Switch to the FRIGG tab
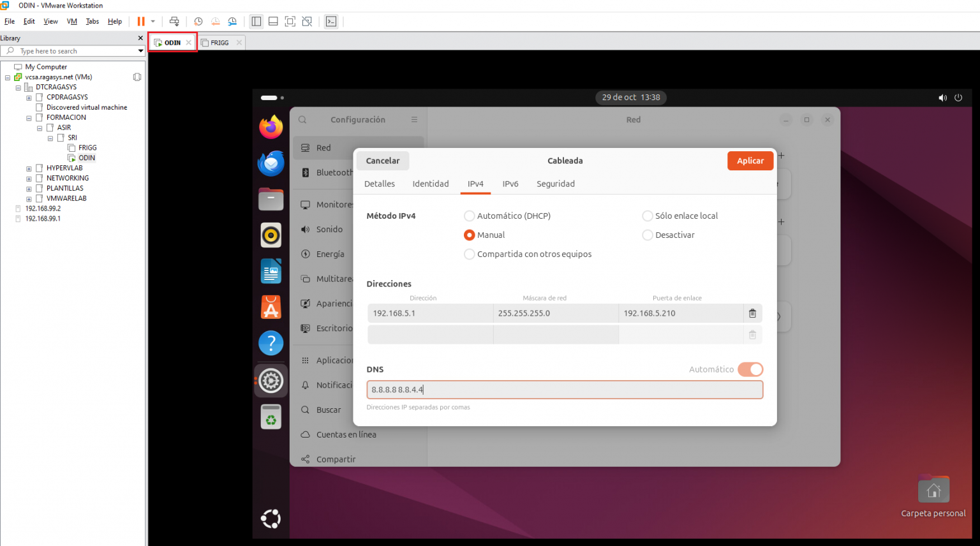This screenshot has width=980, height=546. coord(220,42)
